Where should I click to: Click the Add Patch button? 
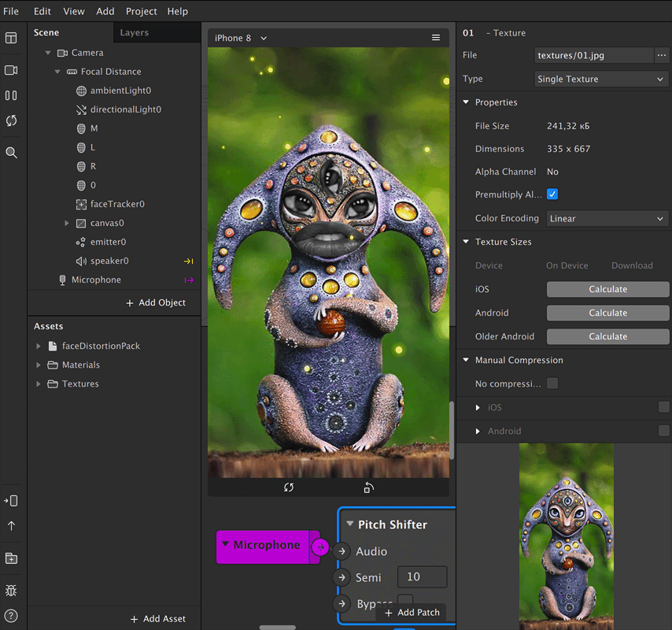coord(412,612)
